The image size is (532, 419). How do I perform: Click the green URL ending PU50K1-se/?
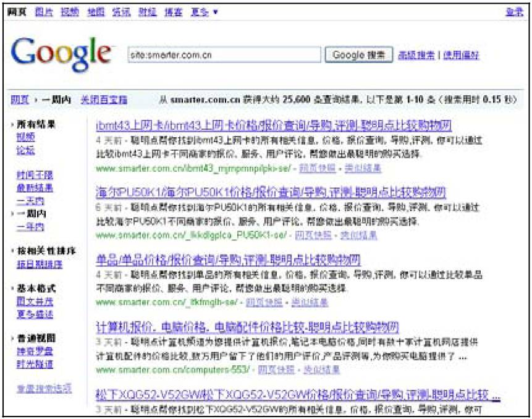coord(192,235)
